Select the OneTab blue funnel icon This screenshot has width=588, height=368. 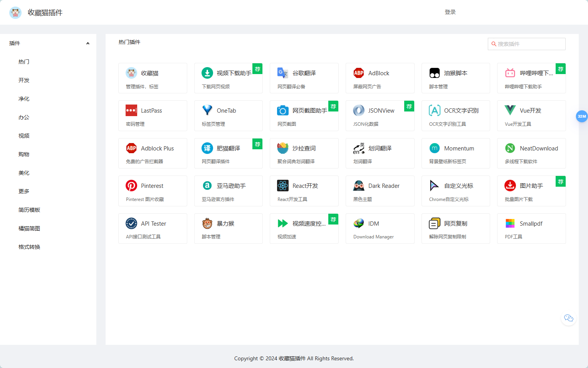207,110
